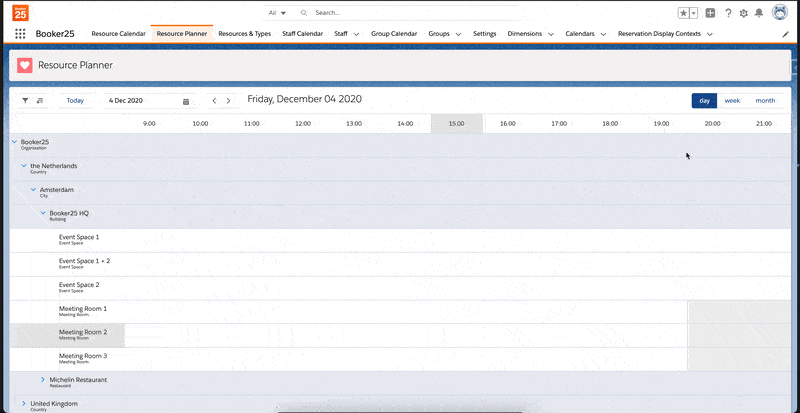The image size is (800, 413).
Task: Click the global Search field
Action: point(400,13)
